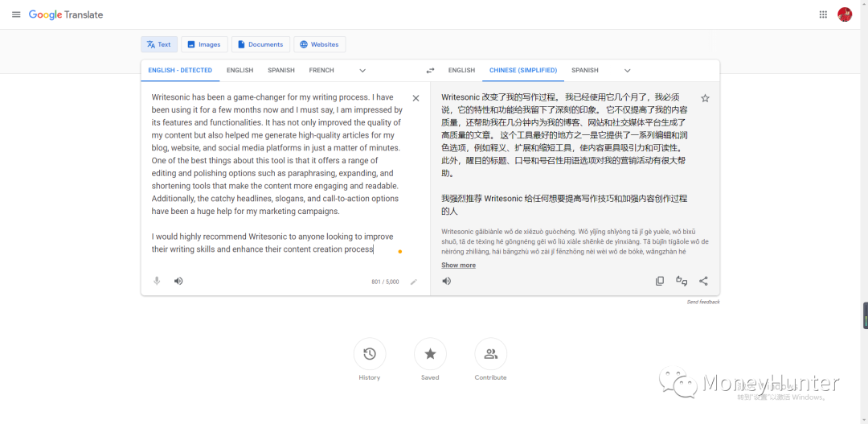Switch to Images translation mode
The width and height of the screenshot is (868, 424).
204,44
